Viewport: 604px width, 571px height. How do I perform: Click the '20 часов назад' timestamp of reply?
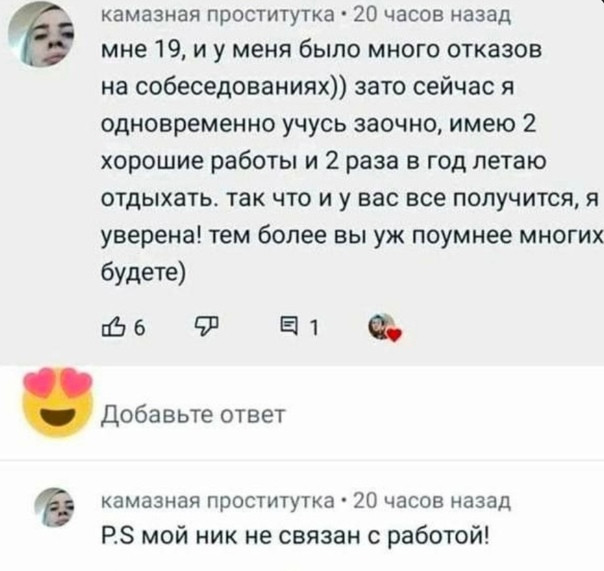coord(432,500)
